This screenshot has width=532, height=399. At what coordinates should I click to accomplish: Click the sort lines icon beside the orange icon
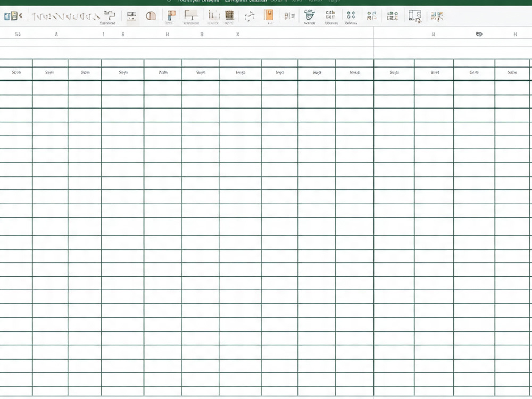click(289, 16)
